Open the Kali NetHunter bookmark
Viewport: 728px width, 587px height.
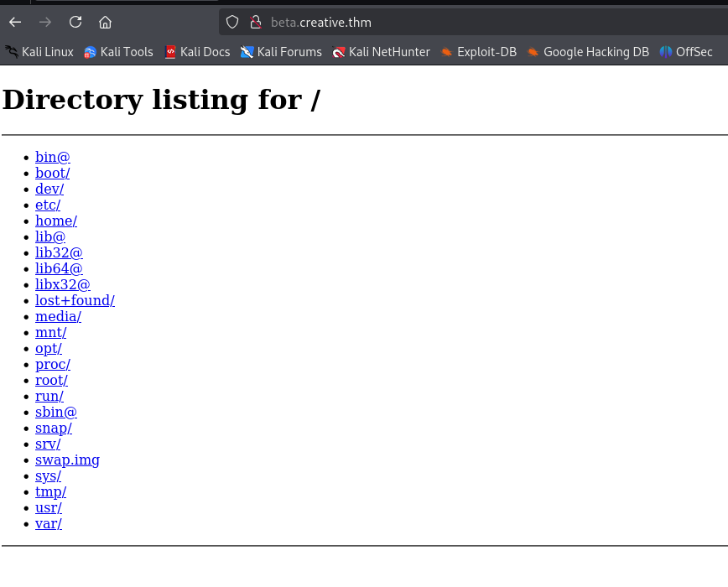click(x=381, y=52)
